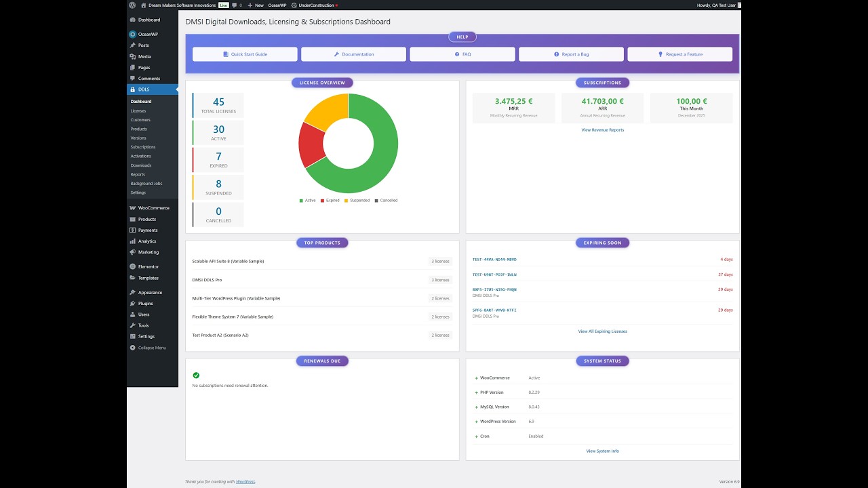This screenshot has width=868, height=488.
Task: Click the Pages icon in the sidebar
Action: pos(132,67)
